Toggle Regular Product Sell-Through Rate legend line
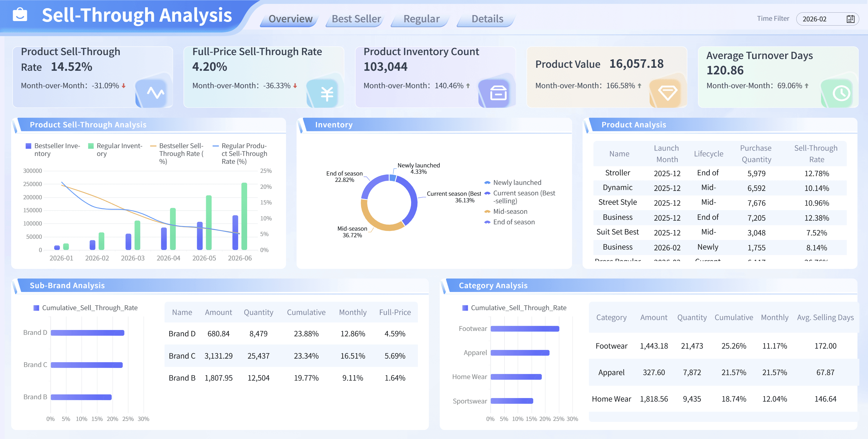 [240, 153]
